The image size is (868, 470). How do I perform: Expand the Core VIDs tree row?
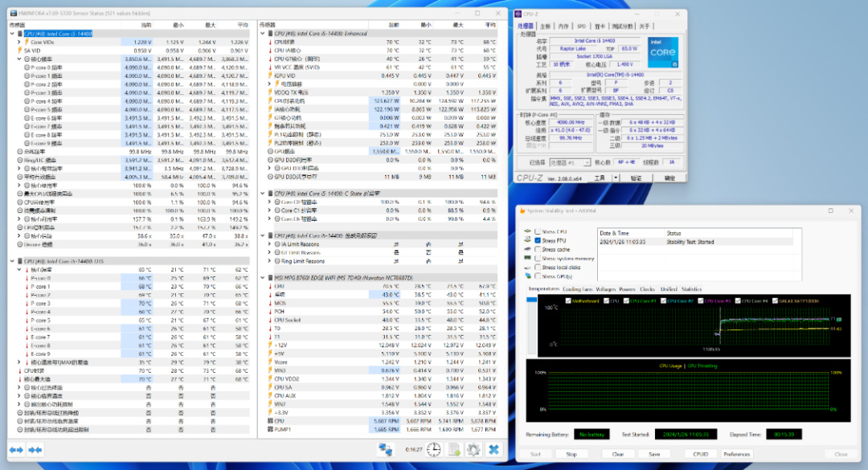(20, 42)
